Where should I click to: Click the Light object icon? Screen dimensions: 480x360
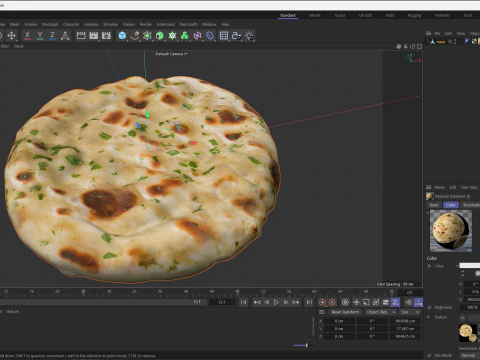pyautogui.click(x=249, y=35)
